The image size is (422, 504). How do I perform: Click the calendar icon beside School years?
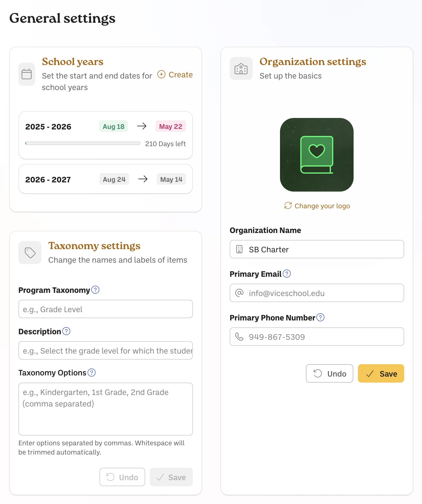[x=27, y=74]
